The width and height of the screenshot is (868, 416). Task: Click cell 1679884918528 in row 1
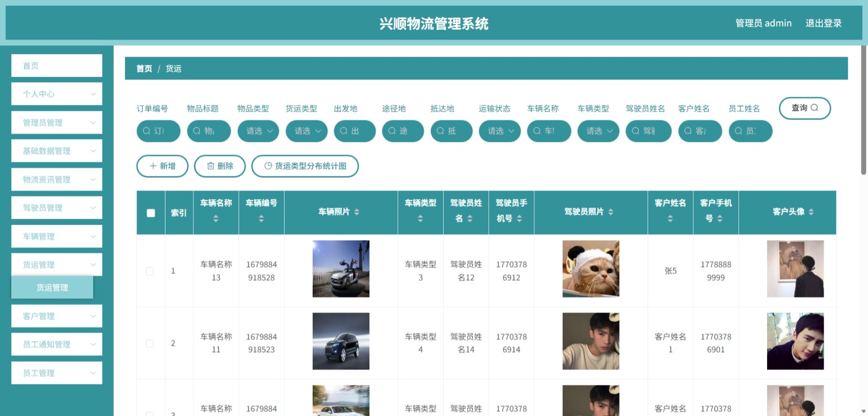point(261,271)
